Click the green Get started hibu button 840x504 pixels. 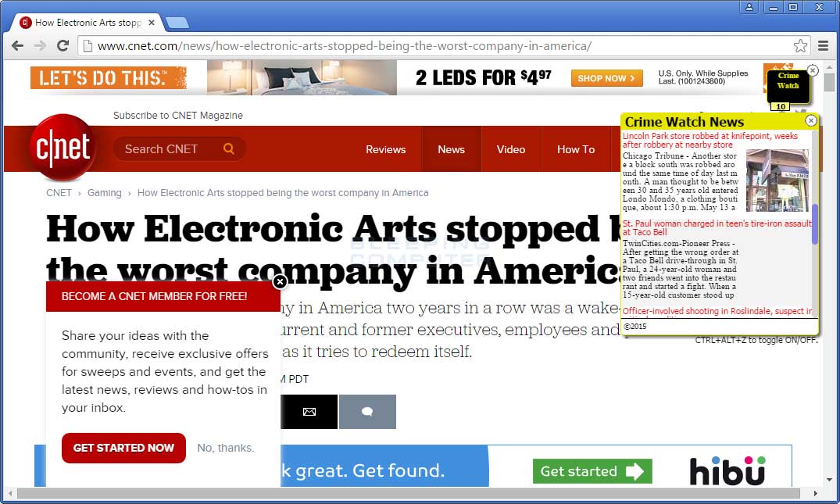[592, 471]
